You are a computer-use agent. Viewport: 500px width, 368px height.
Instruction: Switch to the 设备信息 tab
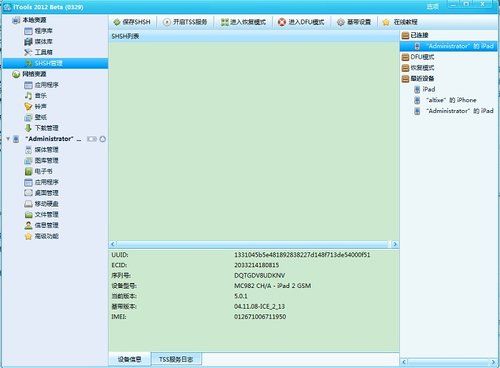[x=130, y=359]
